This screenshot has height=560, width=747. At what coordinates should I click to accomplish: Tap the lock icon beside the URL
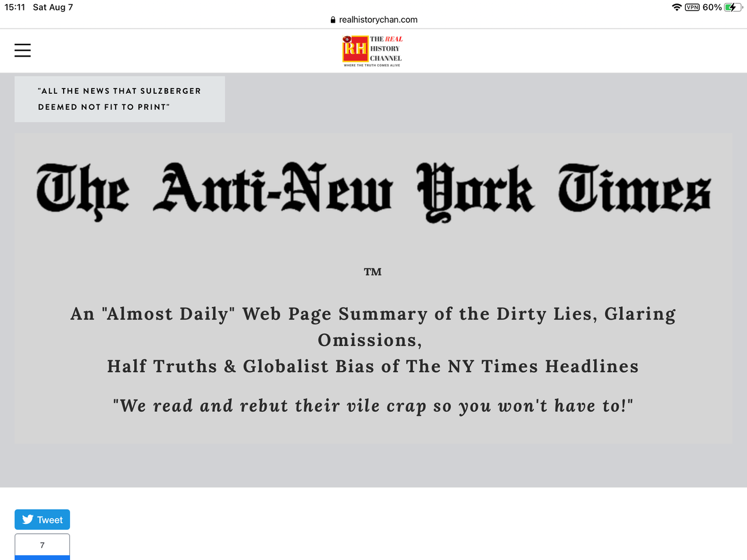pyautogui.click(x=333, y=20)
